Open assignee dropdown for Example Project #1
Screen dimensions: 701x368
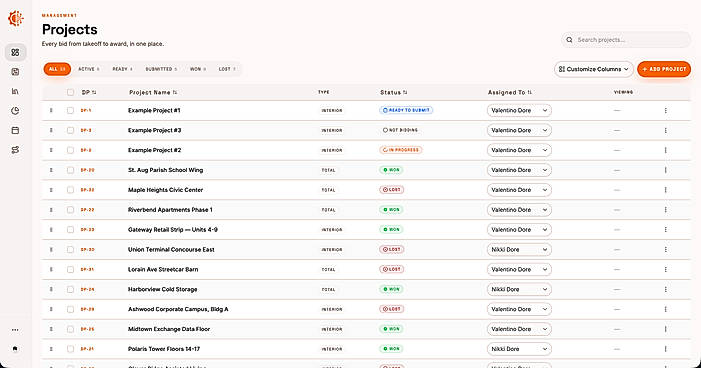(519, 110)
